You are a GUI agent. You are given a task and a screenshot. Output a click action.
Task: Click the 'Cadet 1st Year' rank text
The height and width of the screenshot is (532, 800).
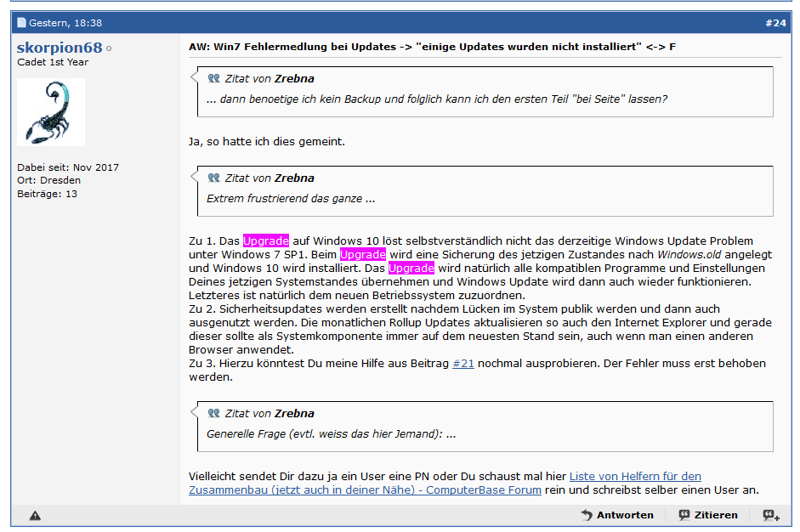[53, 62]
